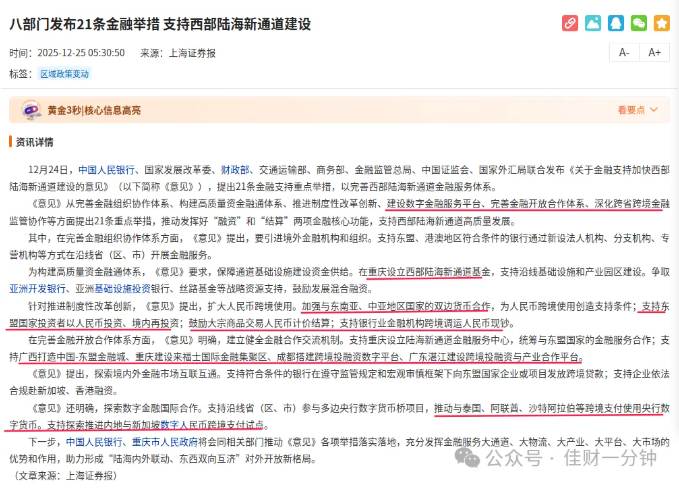The width and height of the screenshot is (679, 501).
Task: Copy article link via red link icon
Action: 570,23
